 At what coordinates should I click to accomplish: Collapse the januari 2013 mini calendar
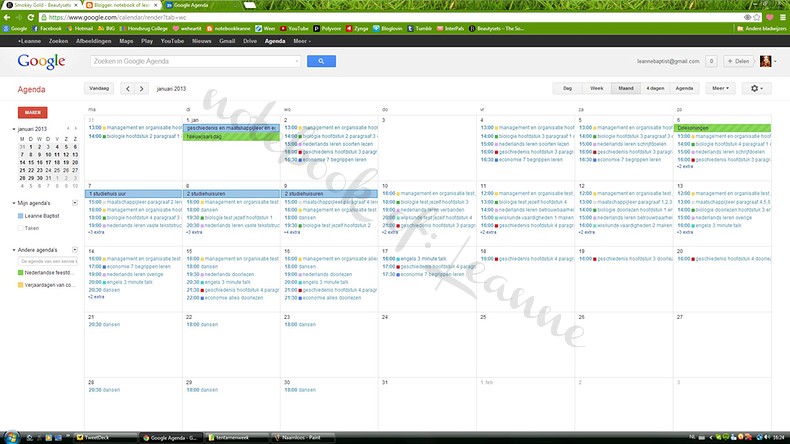[14, 129]
